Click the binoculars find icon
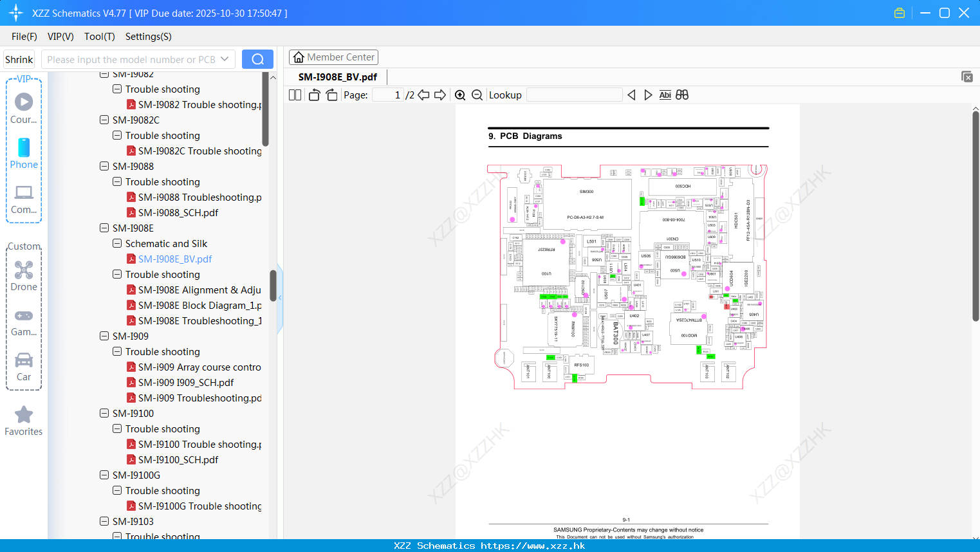980x552 pixels. click(x=682, y=95)
